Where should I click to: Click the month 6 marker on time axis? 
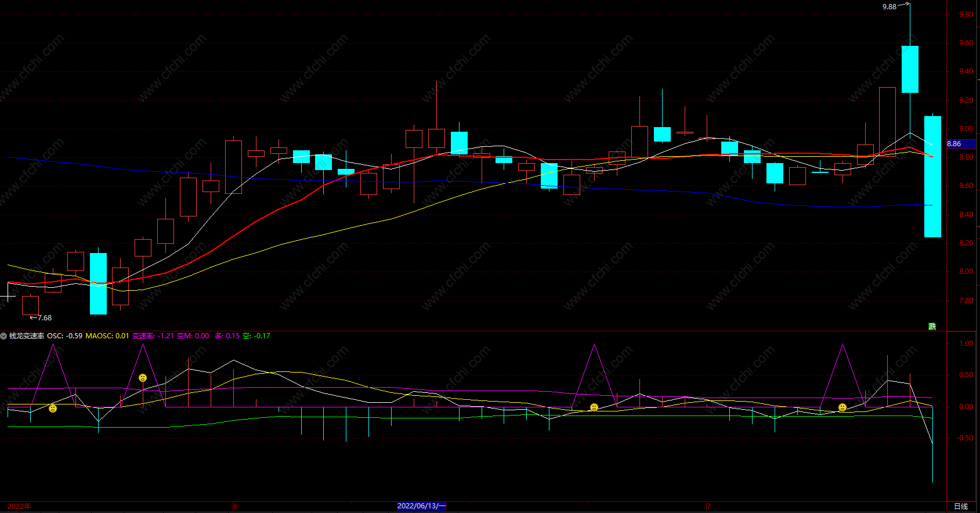tap(236, 507)
